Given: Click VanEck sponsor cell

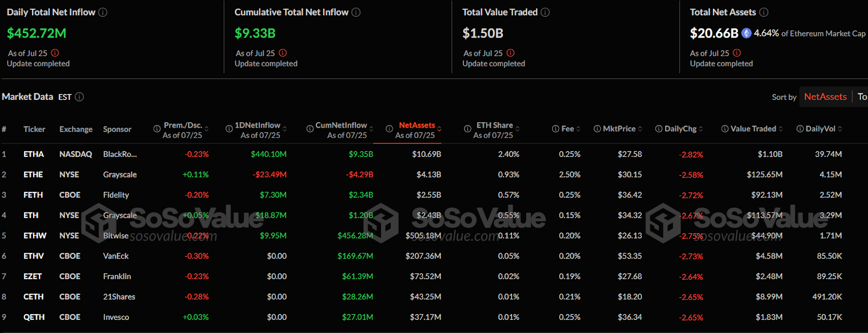Looking at the screenshot, I should 116,256.
